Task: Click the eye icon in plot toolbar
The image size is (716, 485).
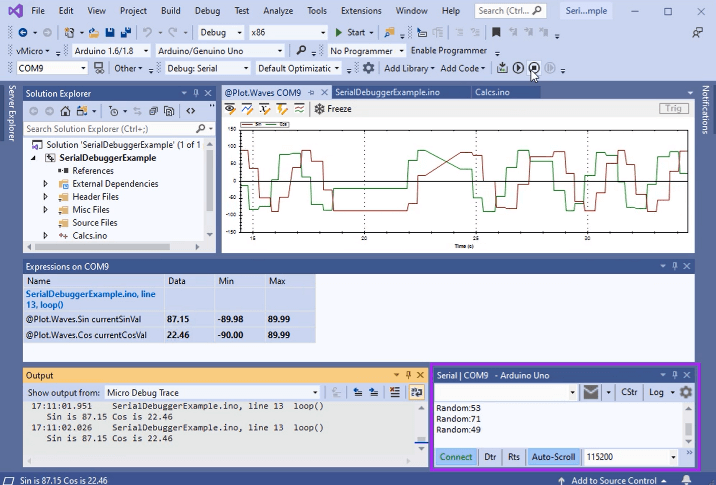Action: (x=230, y=109)
